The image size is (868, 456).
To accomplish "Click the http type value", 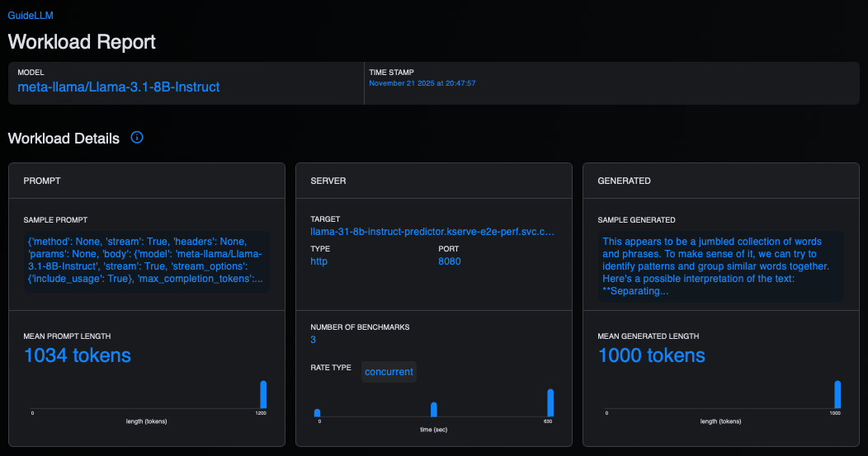I will click(318, 261).
